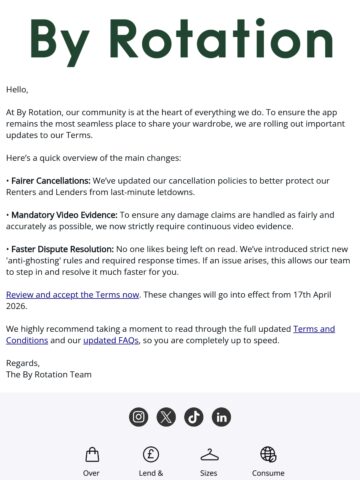Click the Mandatory Video Evidence bold heading
The image size is (360, 480).
64,215
